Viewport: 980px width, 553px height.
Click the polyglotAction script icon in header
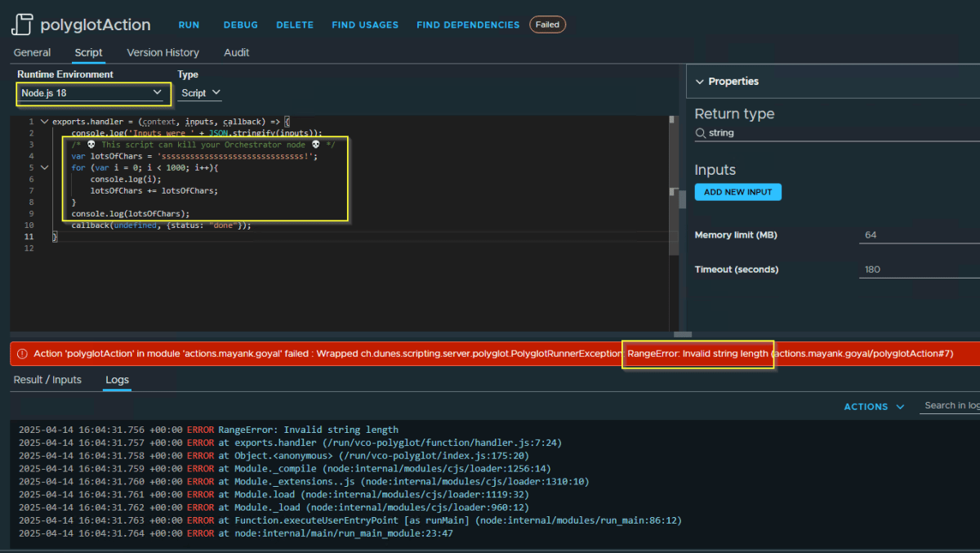click(22, 25)
